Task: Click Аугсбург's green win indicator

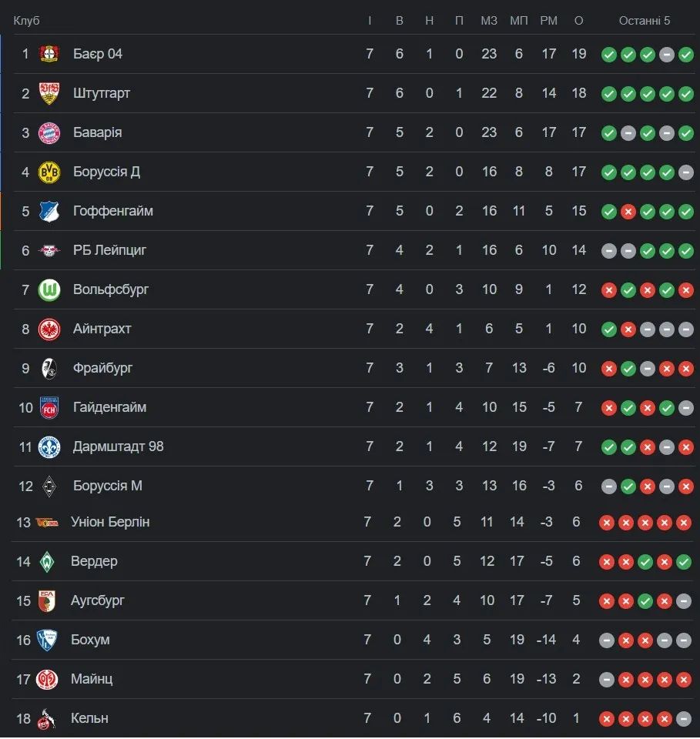Action: coord(645,601)
